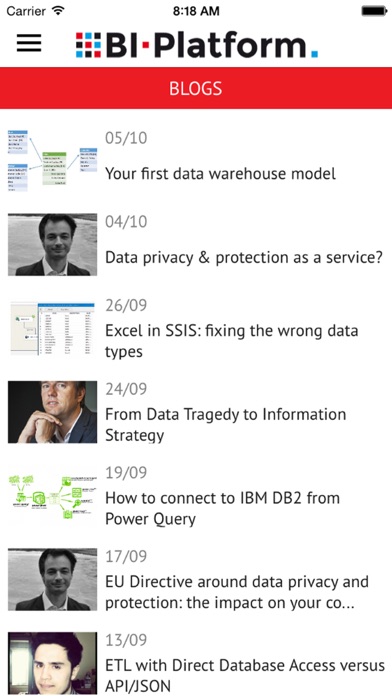
Task: Tap the author photo for 04/10 post
Action: 52,245
